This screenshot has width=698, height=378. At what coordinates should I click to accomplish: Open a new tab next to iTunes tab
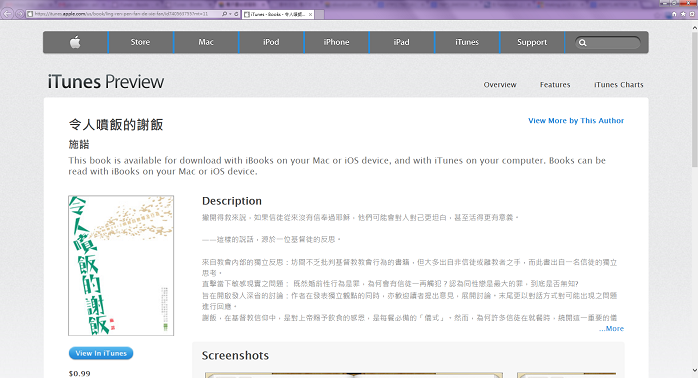[x=320, y=14]
